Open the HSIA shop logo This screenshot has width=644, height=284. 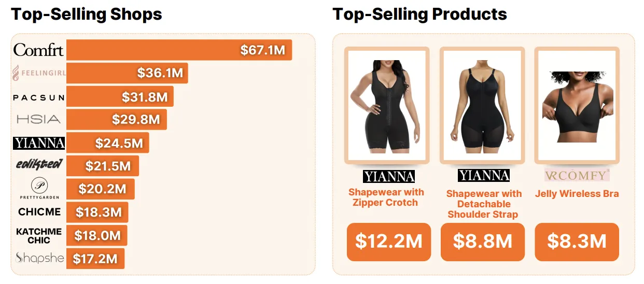pyautogui.click(x=38, y=120)
